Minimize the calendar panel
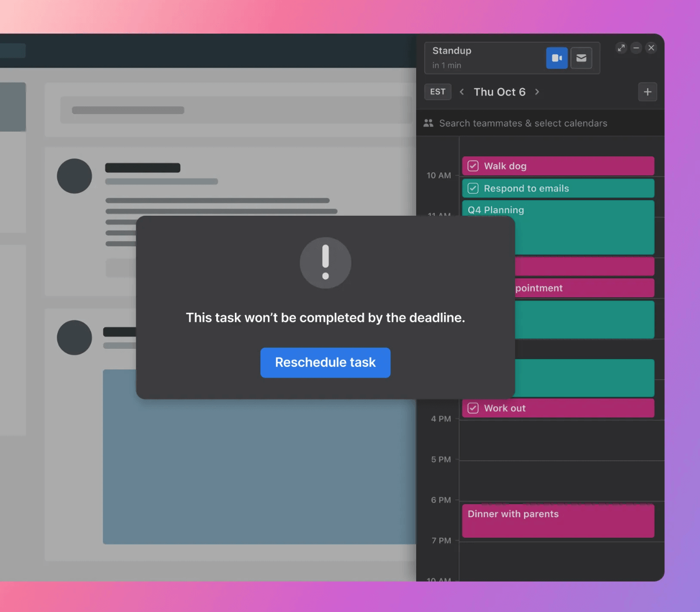Viewport: 700px width, 612px height. coord(636,48)
